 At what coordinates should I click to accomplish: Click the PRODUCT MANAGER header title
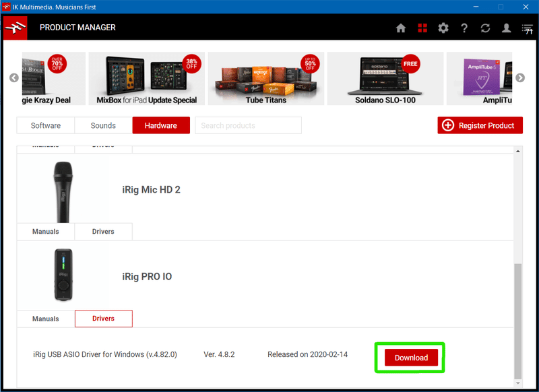pos(77,28)
